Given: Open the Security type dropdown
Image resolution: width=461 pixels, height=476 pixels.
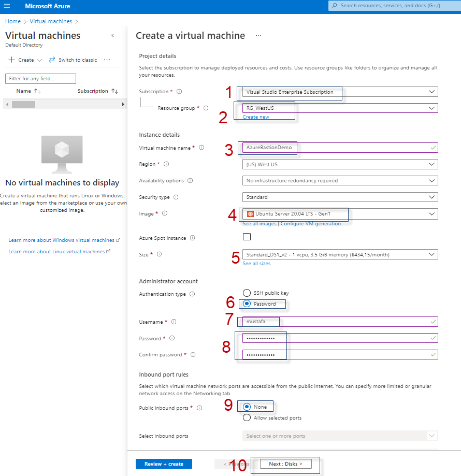Looking at the screenshot, I should (340, 197).
